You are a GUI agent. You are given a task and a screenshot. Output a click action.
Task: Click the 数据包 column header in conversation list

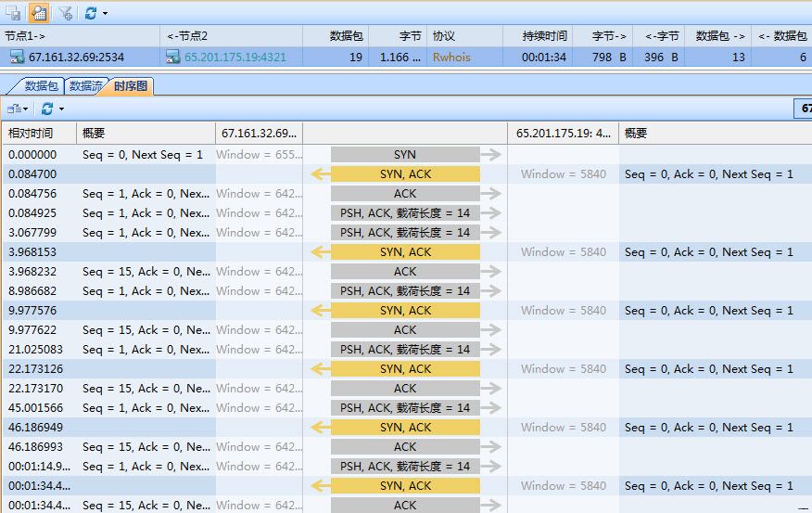pyautogui.click(x=336, y=36)
